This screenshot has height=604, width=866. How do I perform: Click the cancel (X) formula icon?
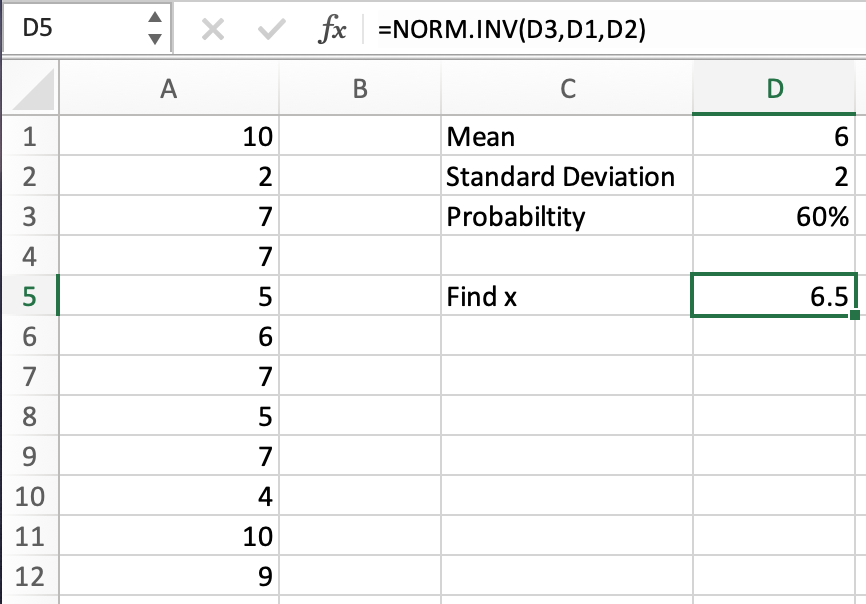(212, 30)
